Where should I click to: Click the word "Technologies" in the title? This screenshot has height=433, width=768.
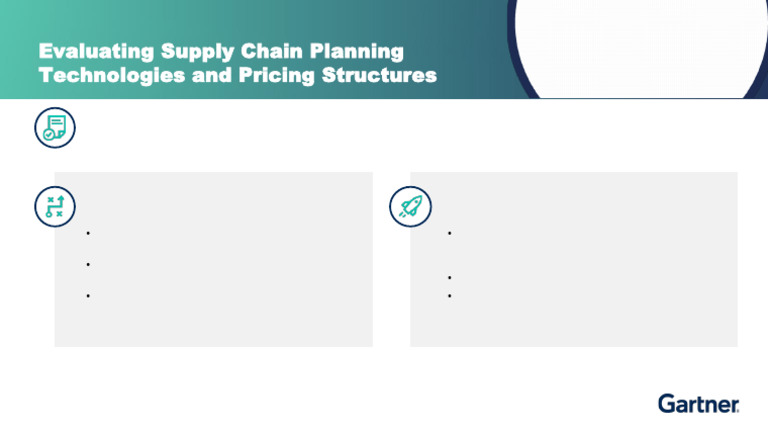pos(112,75)
